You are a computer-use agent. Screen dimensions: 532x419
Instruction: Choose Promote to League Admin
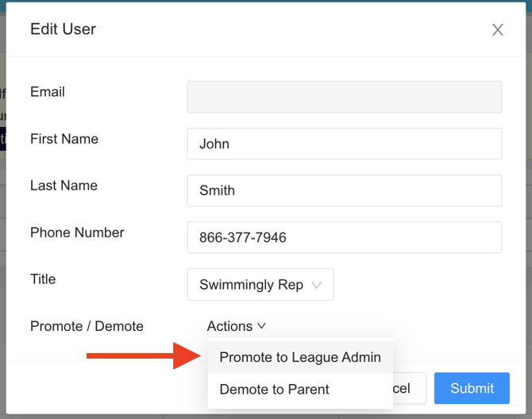point(300,357)
